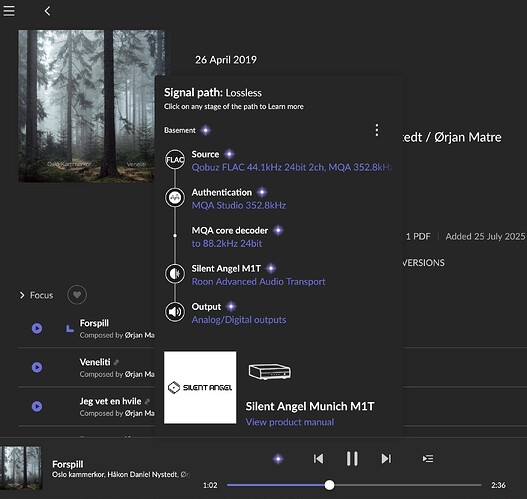Open the hamburger navigation menu
The height and width of the screenshot is (499, 527).
pyautogui.click(x=9, y=11)
